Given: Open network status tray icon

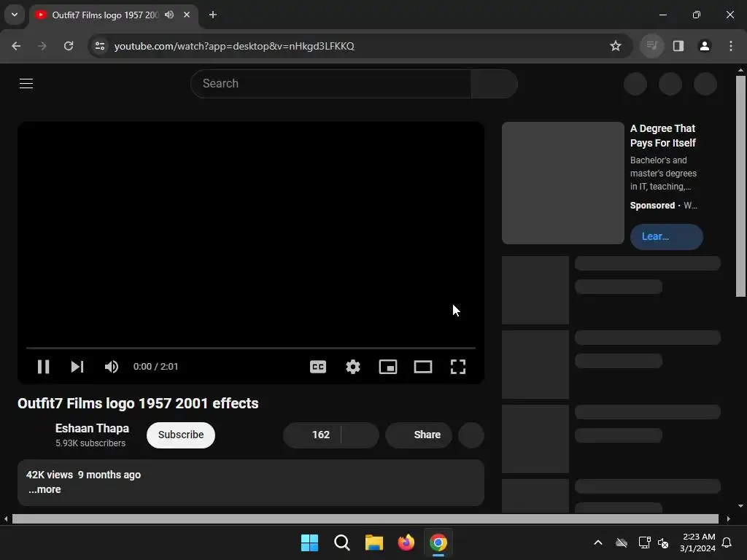Looking at the screenshot, I should coord(645,542).
